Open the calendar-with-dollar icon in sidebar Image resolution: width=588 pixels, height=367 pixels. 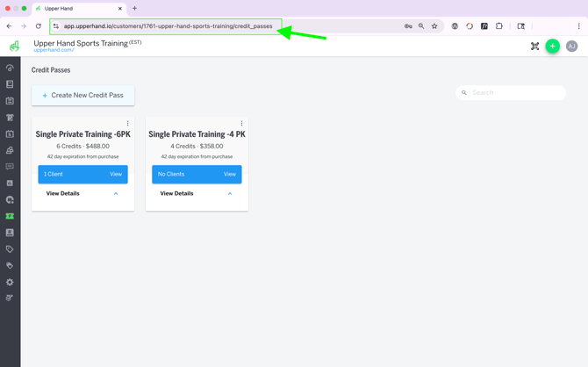click(x=10, y=134)
